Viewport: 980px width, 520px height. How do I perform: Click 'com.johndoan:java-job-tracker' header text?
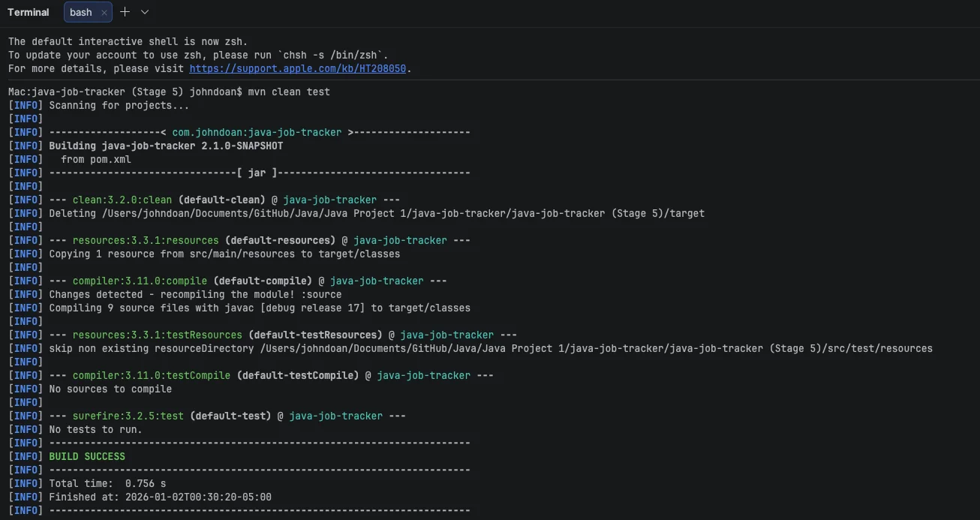click(257, 132)
